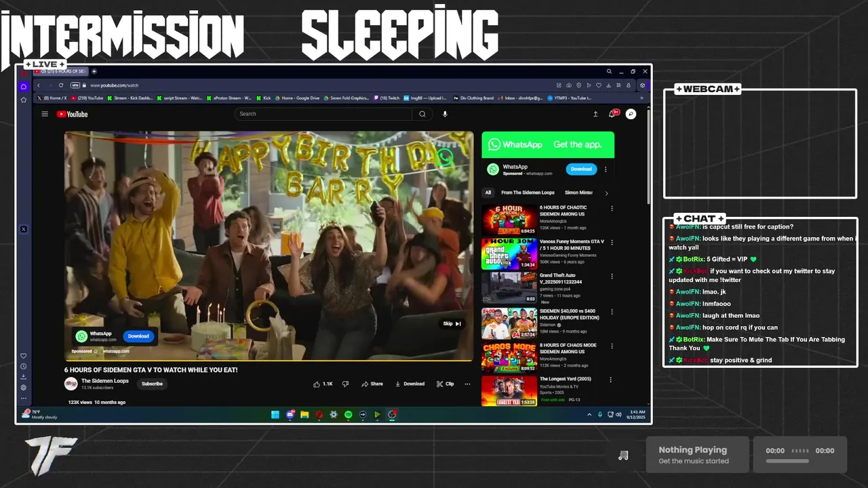Click Download button under the video

tap(410, 384)
